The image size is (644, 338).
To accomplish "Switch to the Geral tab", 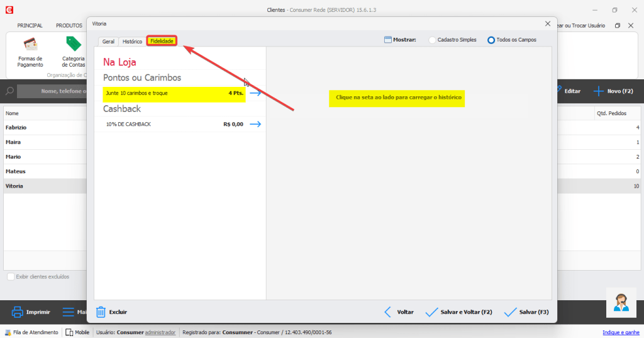I will pyautogui.click(x=108, y=41).
